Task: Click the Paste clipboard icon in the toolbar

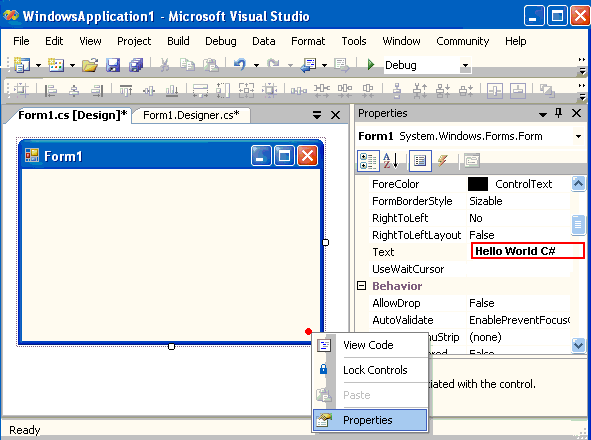Action: click(211, 65)
